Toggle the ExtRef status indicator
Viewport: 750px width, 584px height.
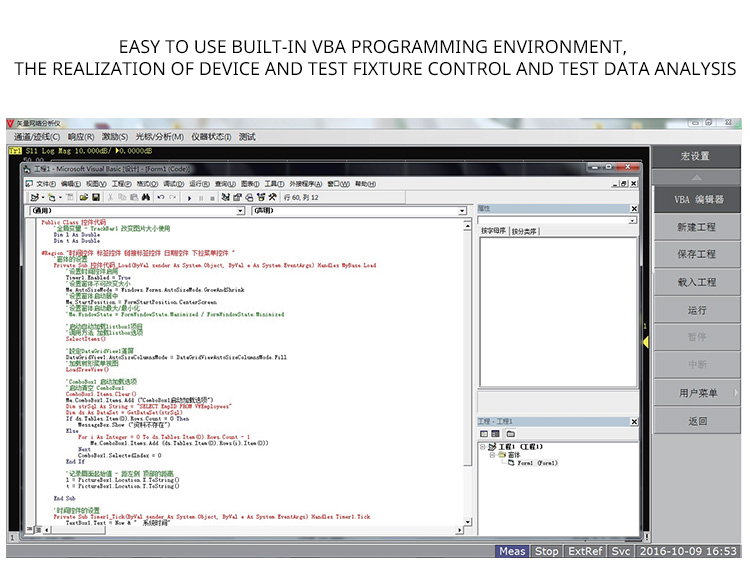tap(585, 551)
